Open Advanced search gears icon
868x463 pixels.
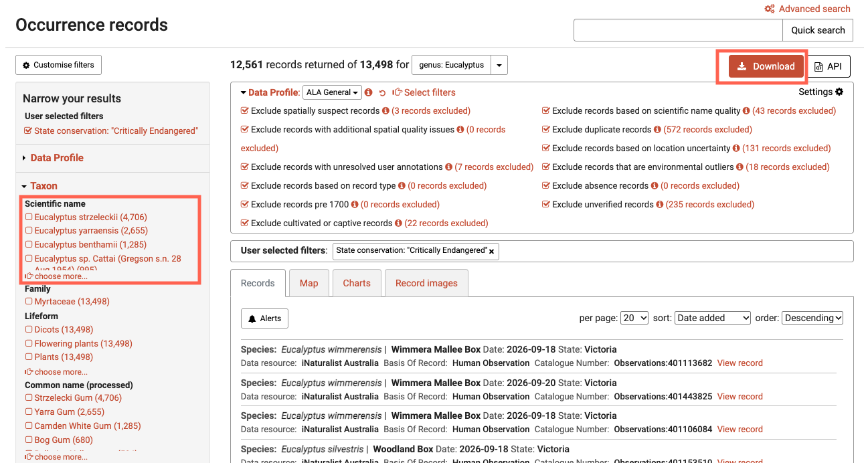pos(770,9)
